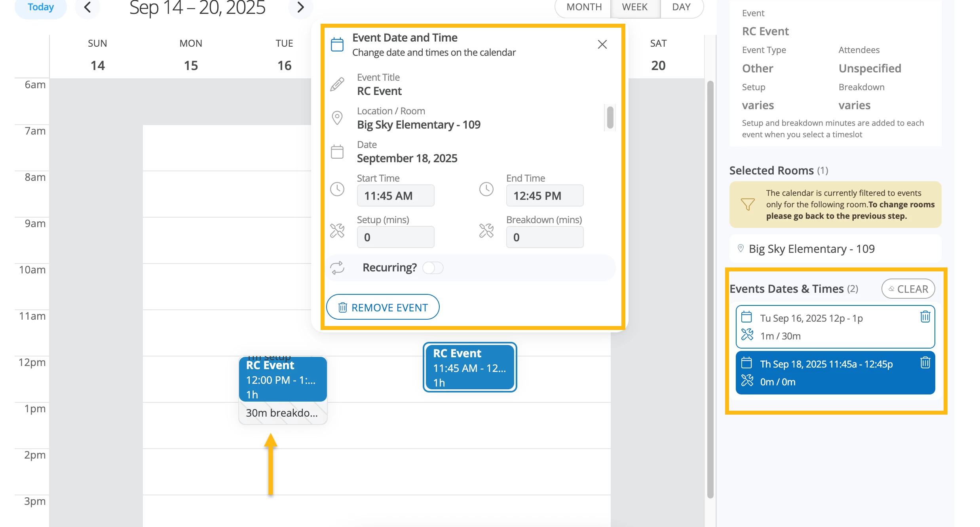
Task: Click the filter funnel icon in the notice
Action: click(x=747, y=204)
